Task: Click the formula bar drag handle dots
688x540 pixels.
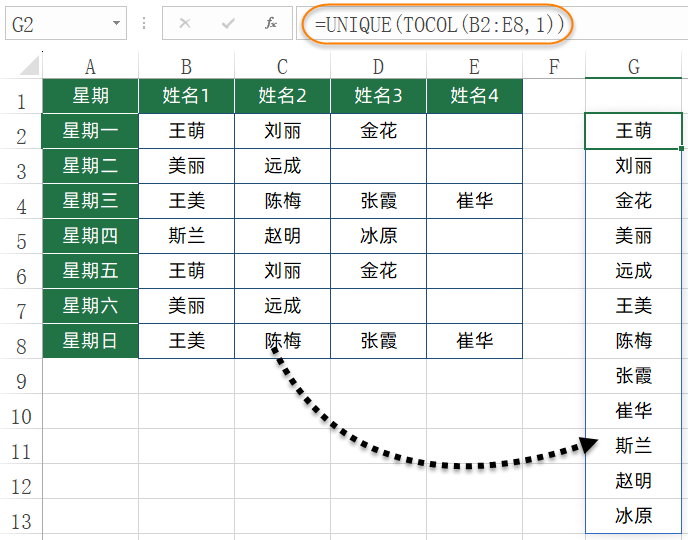Action: pyautogui.click(x=143, y=24)
